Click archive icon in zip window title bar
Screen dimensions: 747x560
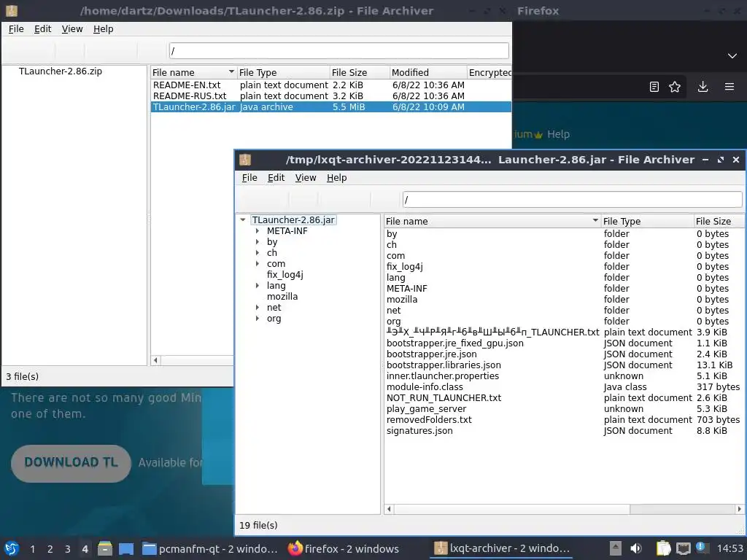(12, 10)
